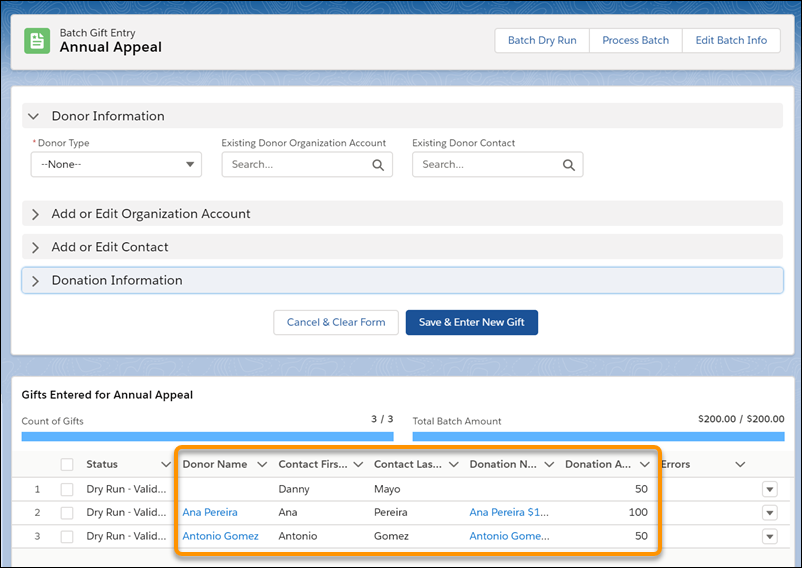Open the Errors column menu chevron
Image resolution: width=802 pixels, height=568 pixels.
point(740,464)
